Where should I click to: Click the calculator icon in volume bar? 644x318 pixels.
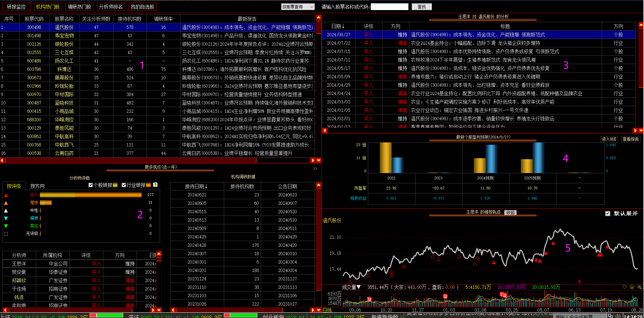[x=632, y=287]
